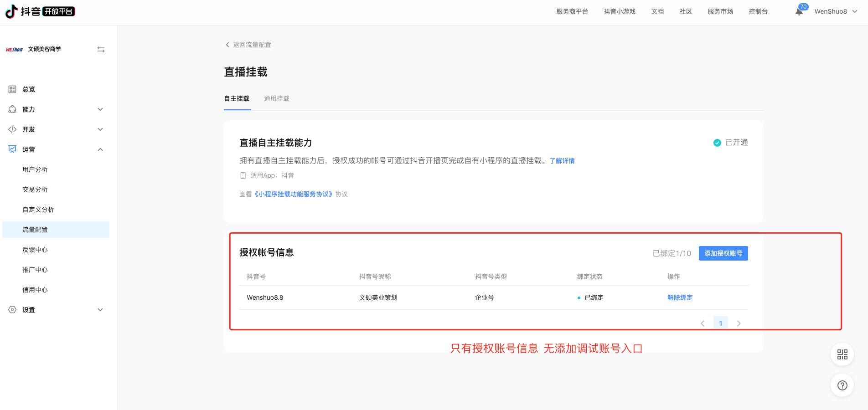Image resolution: width=868 pixels, height=410 pixels.
Task: Click the 企业号 type cell
Action: (x=484, y=297)
